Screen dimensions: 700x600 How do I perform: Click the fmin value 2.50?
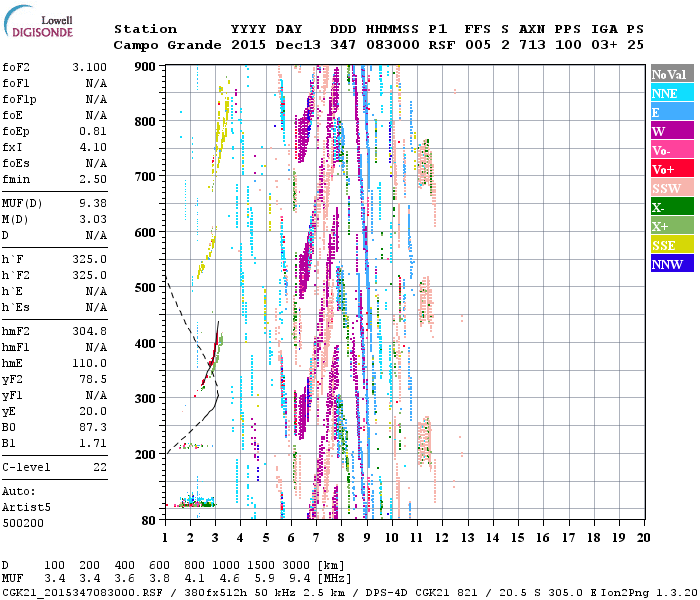(93, 179)
